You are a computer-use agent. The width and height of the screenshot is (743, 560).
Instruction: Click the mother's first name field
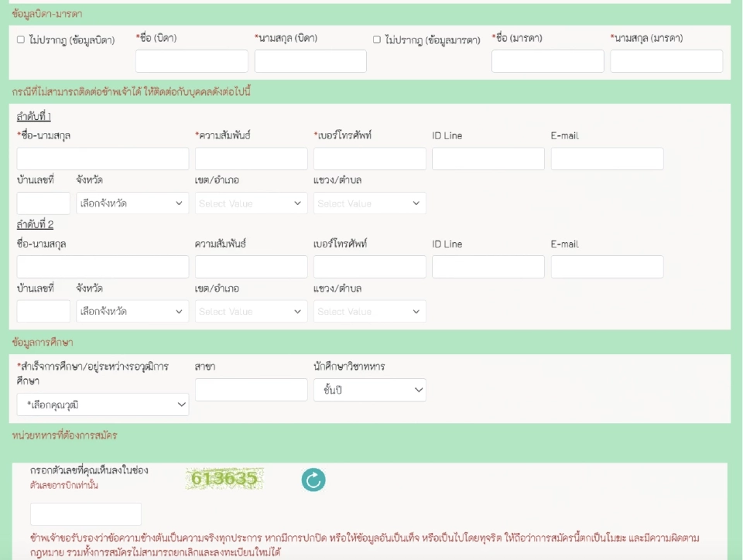547,61
